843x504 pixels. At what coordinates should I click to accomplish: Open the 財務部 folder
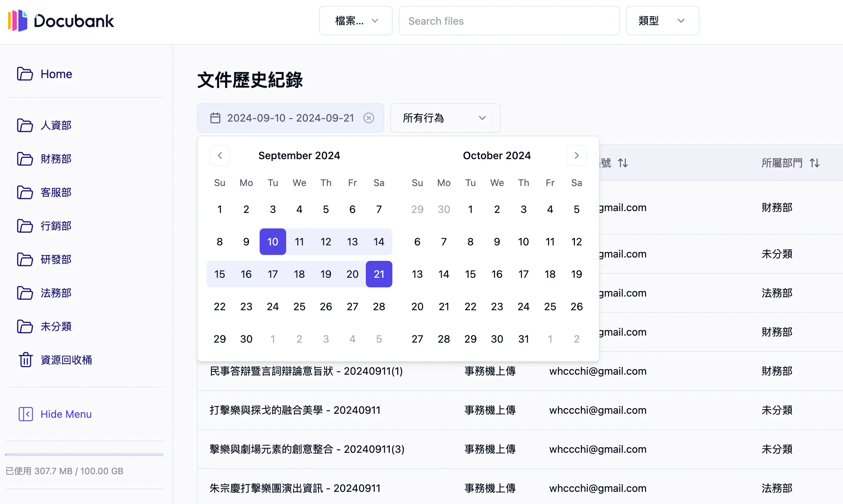56,159
